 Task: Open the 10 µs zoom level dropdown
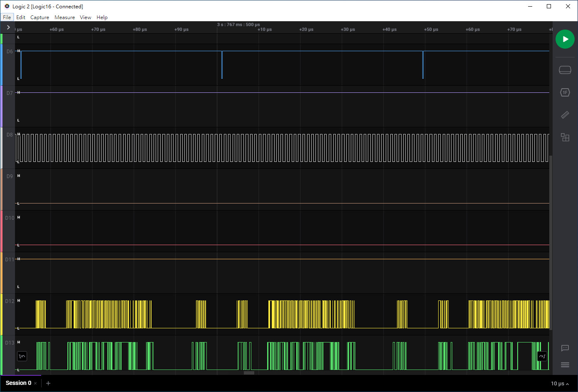(x=560, y=384)
